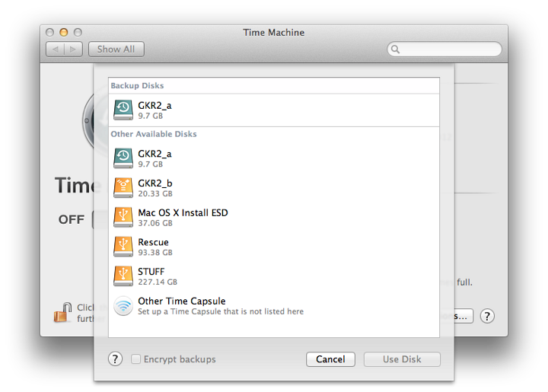Screen dimensions: 548x392
Task: Click the Other Available Disks header
Action: click(x=154, y=134)
